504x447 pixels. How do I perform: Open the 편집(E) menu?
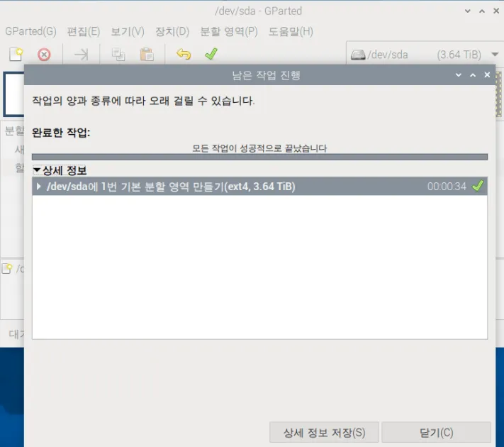pos(84,31)
